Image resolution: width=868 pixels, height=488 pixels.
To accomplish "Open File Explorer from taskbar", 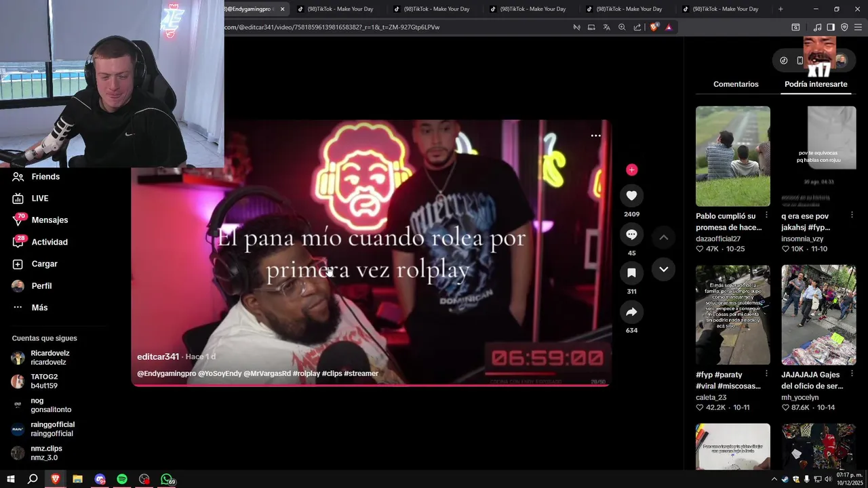I will [x=77, y=479].
